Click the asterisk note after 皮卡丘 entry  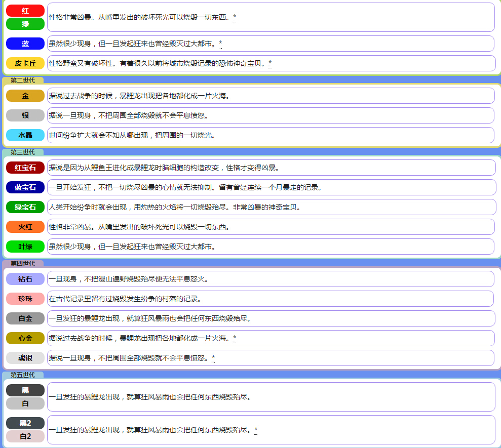(270, 64)
